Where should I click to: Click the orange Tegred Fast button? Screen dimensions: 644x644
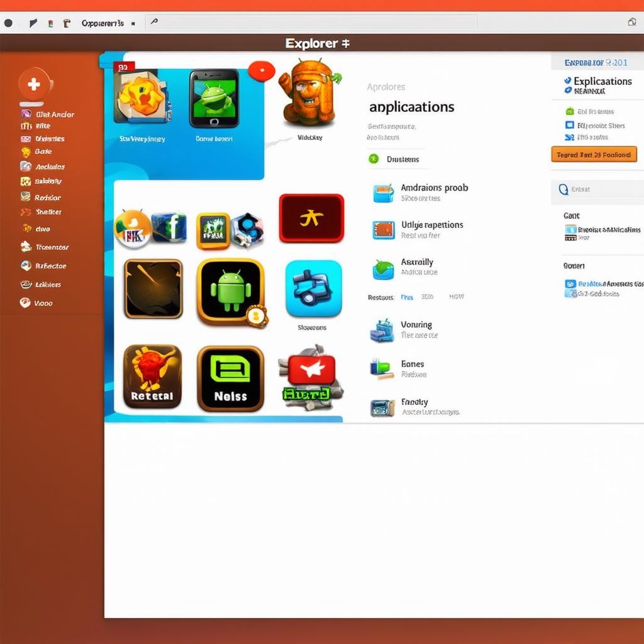click(x=594, y=155)
